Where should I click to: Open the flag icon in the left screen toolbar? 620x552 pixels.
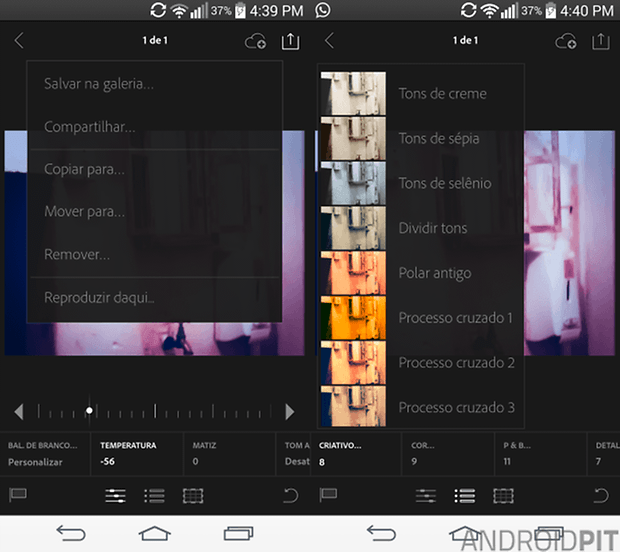[x=18, y=495]
